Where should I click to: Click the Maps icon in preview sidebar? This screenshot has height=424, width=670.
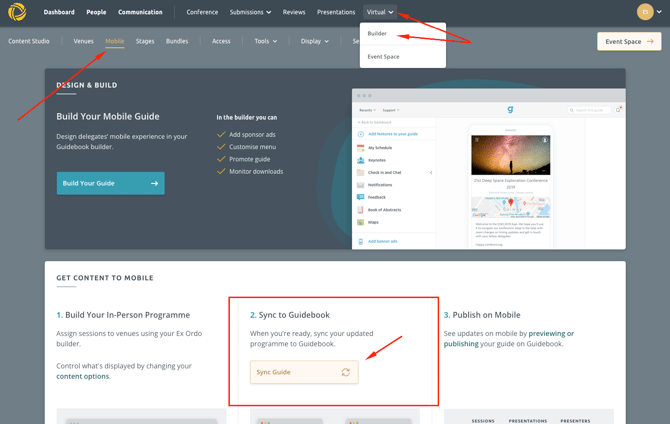tap(361, 222)
